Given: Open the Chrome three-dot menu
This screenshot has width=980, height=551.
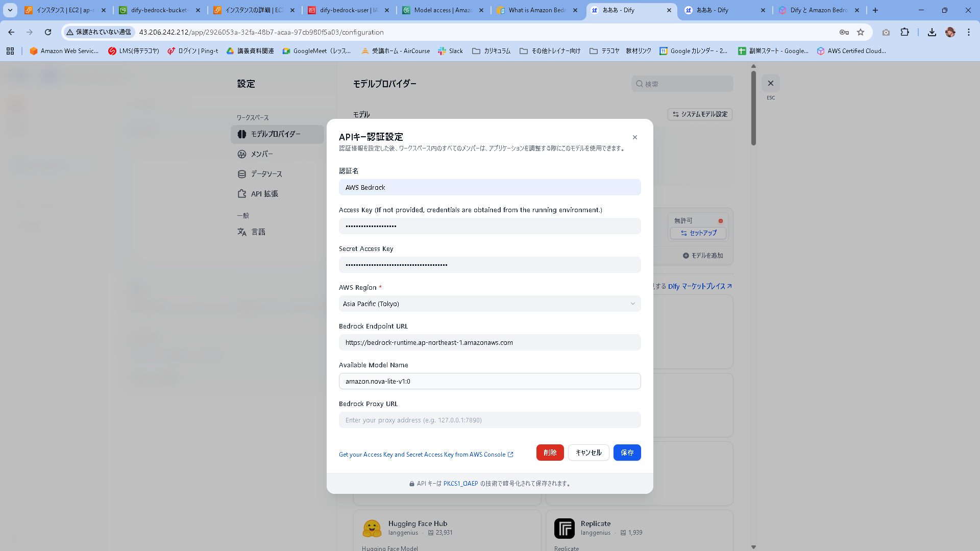Looking at the screenshot, I should (969, 32).
